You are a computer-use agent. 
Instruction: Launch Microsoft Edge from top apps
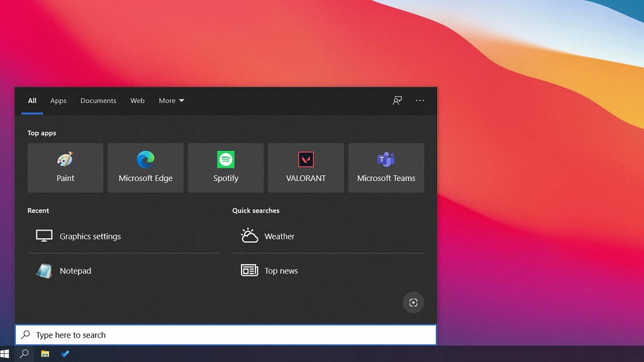145,167
